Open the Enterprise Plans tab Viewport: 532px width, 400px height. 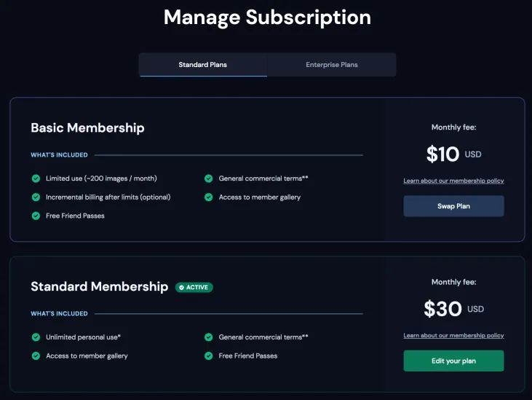tap(331, 65)
